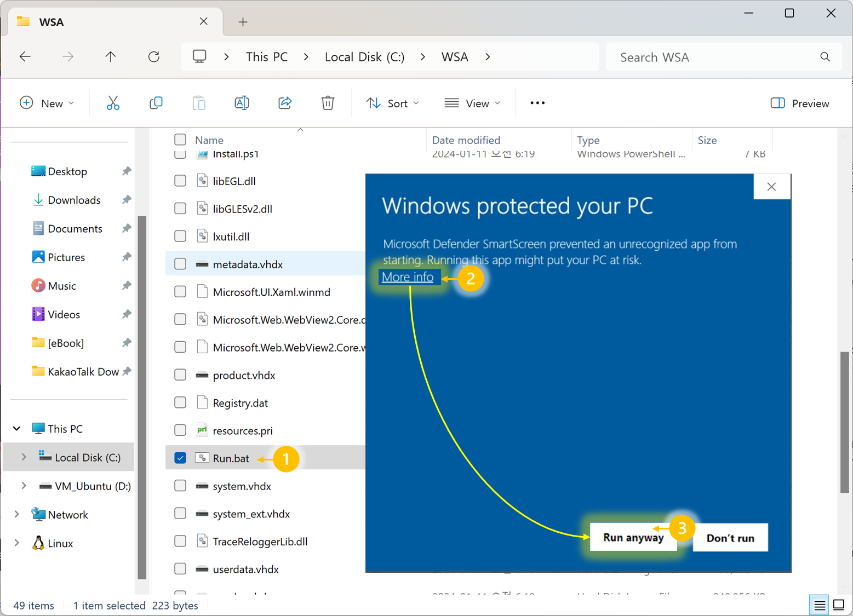Open the Sort dropdown menu
This screenshot has height=616, width=853.
coord(393,103)
